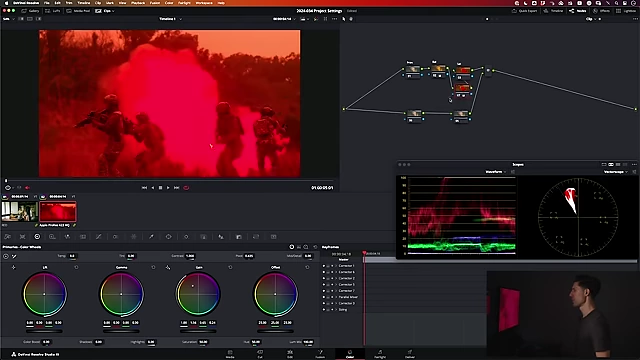Open the File menu

(47, 3)
